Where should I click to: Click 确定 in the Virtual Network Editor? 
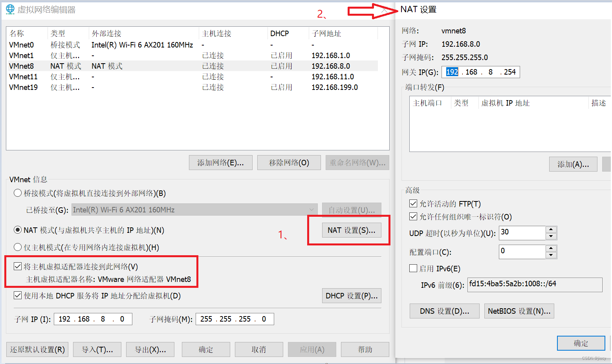point(206,349)
